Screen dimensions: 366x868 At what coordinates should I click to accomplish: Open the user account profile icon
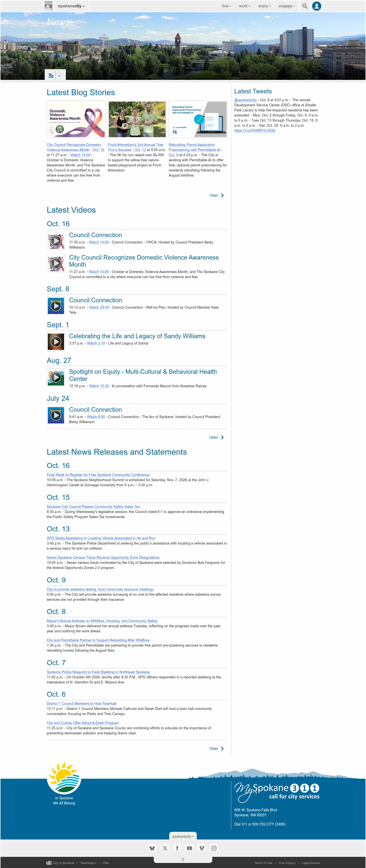pyautogui.click(x=316, y=6)
